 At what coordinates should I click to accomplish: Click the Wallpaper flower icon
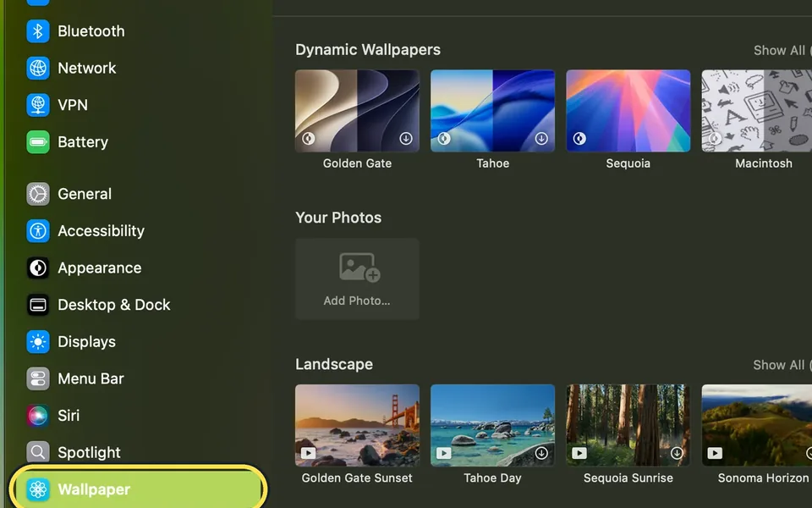(x=38, y=489)
